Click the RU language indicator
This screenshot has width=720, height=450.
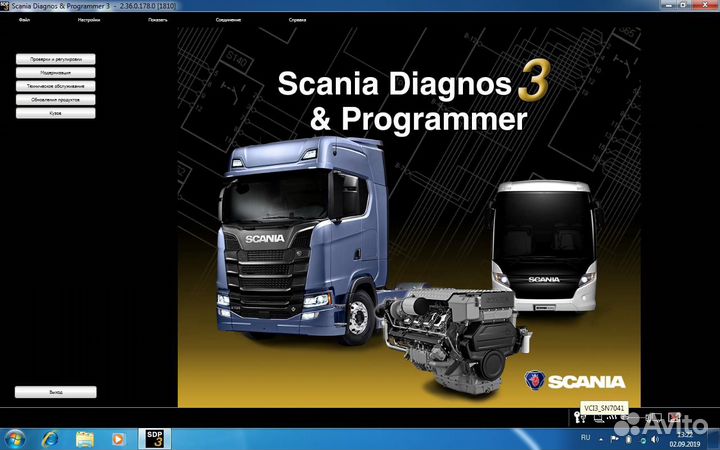tap(585, 438)
